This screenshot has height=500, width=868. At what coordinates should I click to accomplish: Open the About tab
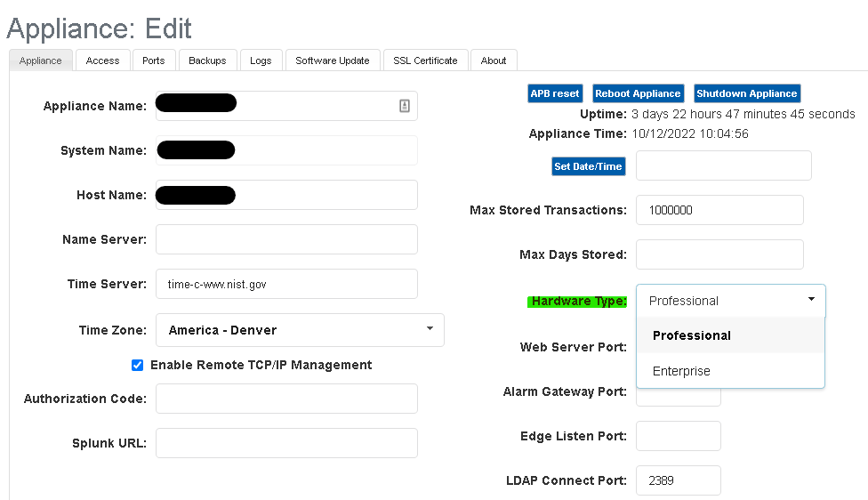coord(494,60)
